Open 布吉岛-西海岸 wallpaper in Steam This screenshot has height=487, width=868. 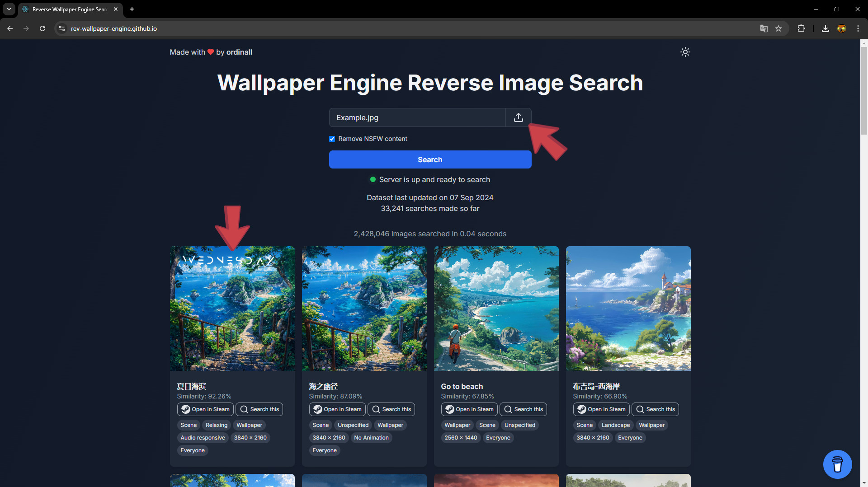(601, 409)
